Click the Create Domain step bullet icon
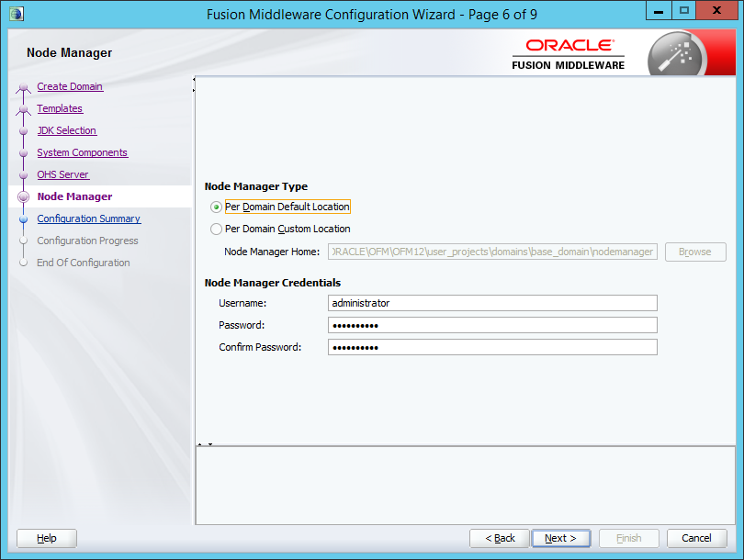This screenshot has width=744, height=560. pyautogui.click(x=24, y=88)
